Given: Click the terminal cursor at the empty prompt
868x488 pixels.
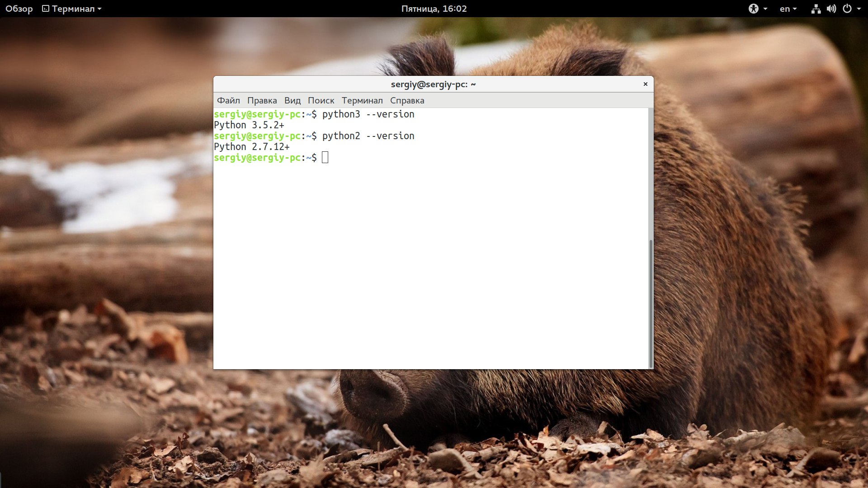Looking at the screenshot, I should (325, 157).
